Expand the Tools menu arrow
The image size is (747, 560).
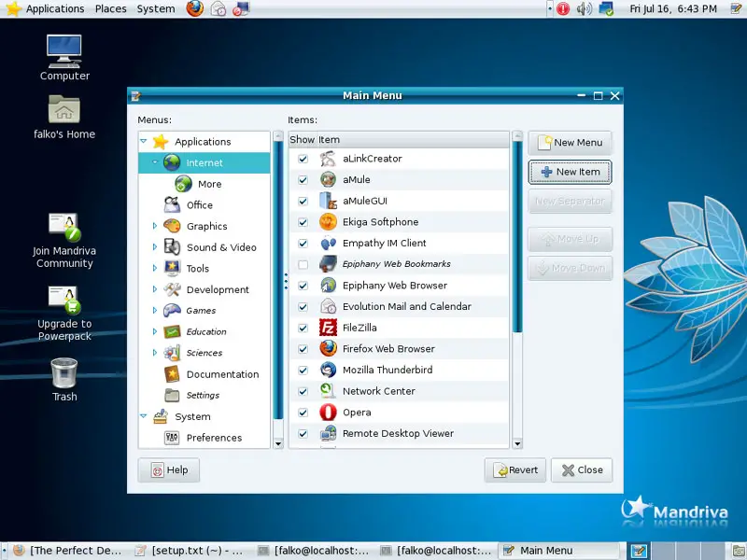pos(155,269)
